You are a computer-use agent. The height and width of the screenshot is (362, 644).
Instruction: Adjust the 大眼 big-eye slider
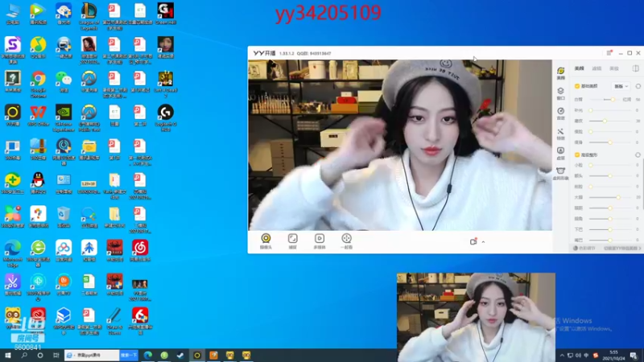coord(609,197)
